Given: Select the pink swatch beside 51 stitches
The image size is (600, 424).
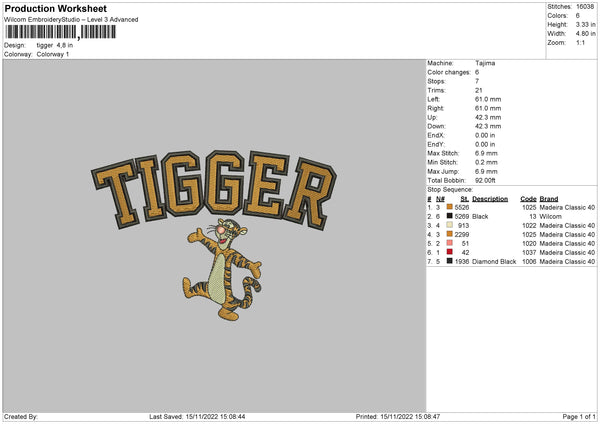Looking at the screenshot, I should pos(450,243).
